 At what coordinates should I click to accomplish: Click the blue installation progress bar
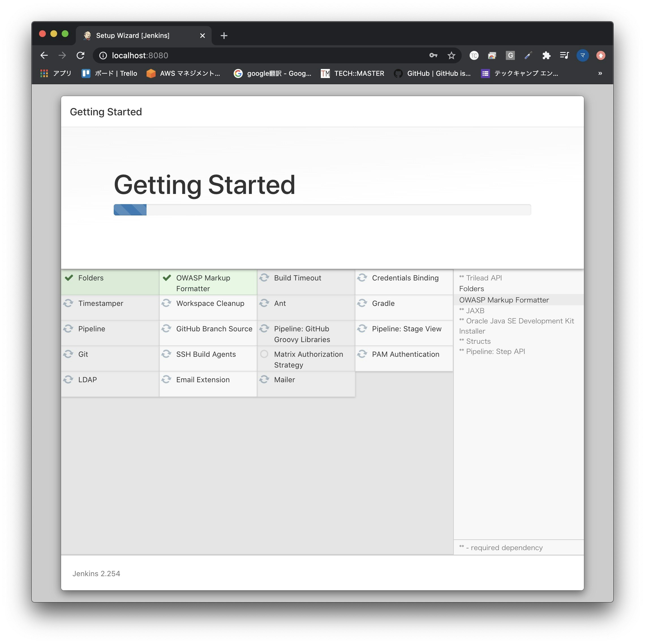click(130, 210)
